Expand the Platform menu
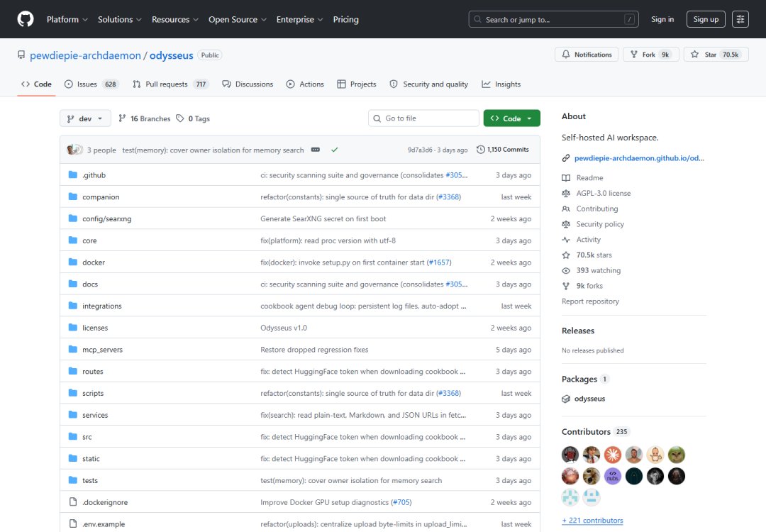The height and width of the screenshot is (532, 766). pyautogui.click(x=67, y=20)
